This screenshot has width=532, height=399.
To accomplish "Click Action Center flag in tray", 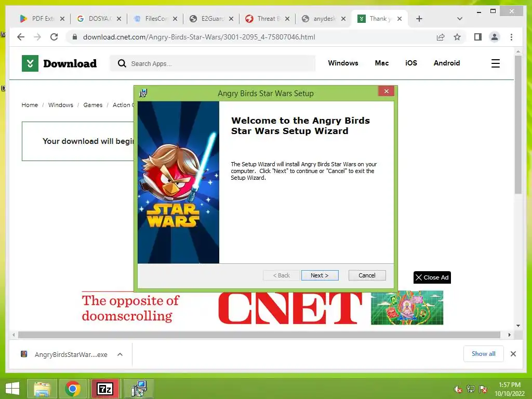I will coord(483,389).
